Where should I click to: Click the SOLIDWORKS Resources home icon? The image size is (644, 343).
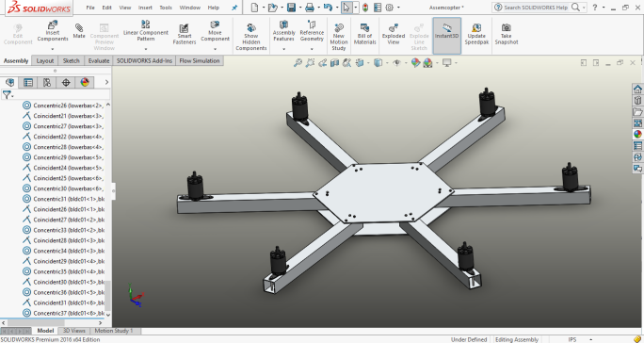tap(637, 89)
